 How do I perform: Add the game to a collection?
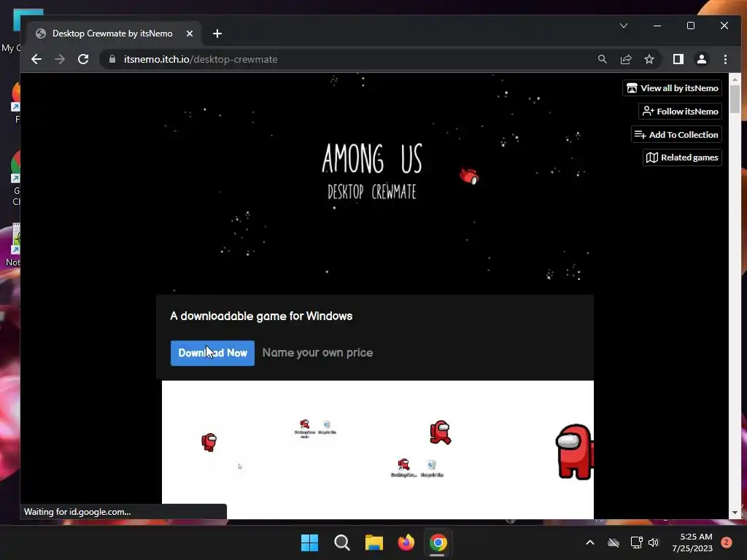point(676,135)
